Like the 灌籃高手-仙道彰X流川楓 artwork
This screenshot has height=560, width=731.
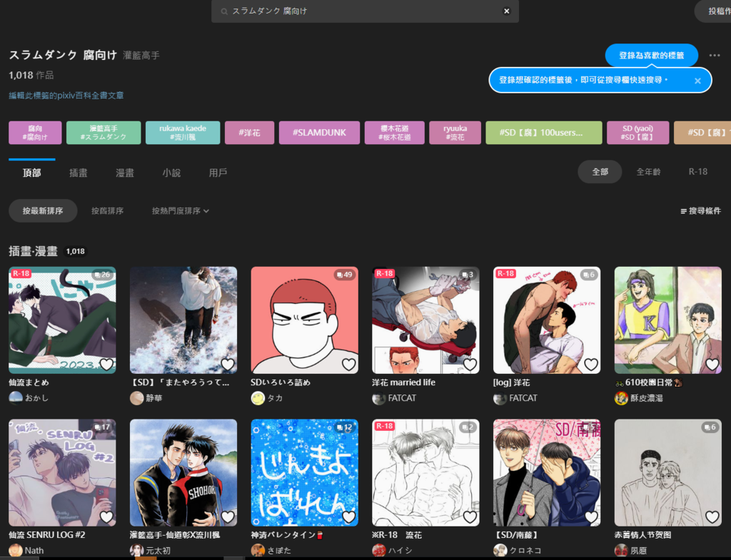tap(228, 516)
